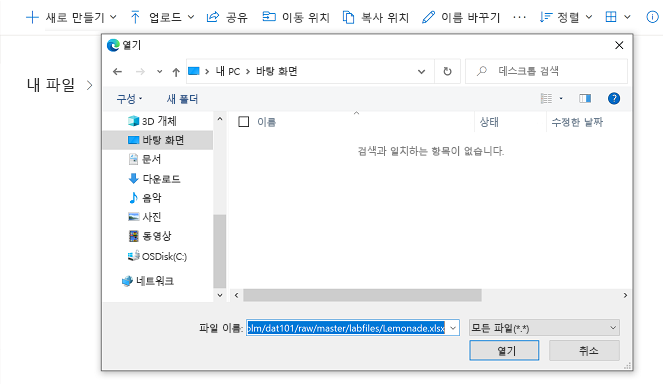This screenshot has width=663, height=384.
Task: Close the 열기 dialog
Action: tap(619, 45)
